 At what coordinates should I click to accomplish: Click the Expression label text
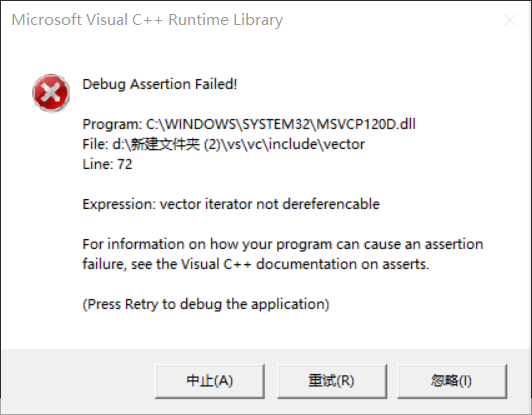[119, 204]
